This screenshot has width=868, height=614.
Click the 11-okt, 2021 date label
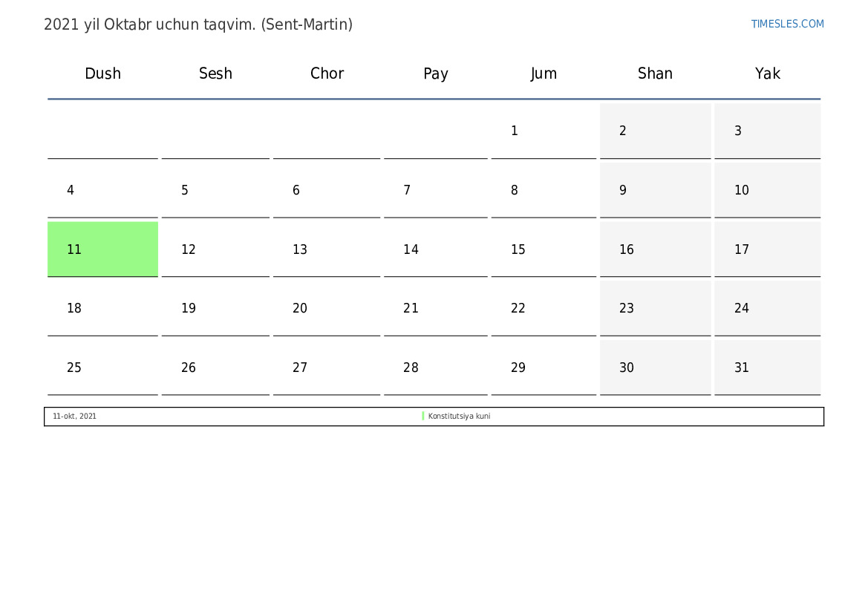click(x=74, y=417)
